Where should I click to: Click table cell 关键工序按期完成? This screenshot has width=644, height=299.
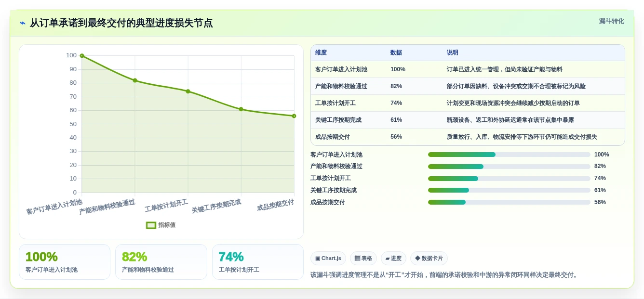(338, 120)
